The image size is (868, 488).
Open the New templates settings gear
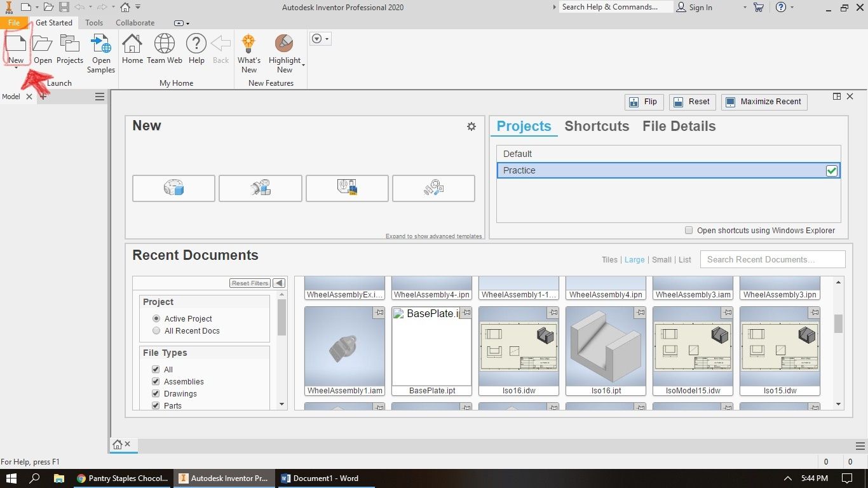[471, 126]
